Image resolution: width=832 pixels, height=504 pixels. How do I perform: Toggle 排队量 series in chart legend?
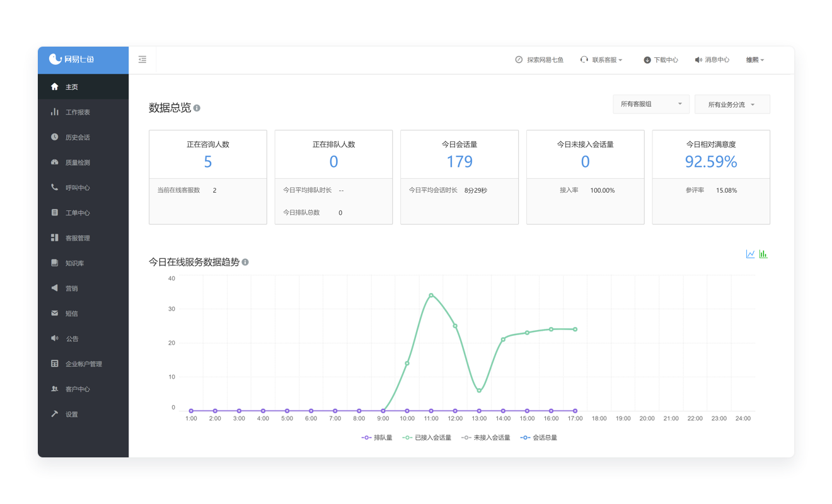click(377, 437)
